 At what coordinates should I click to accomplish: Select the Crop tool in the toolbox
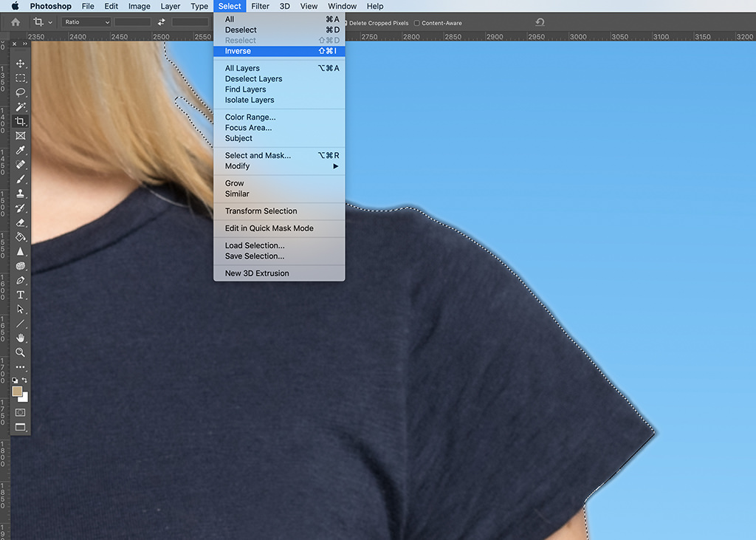coord(20,121)
